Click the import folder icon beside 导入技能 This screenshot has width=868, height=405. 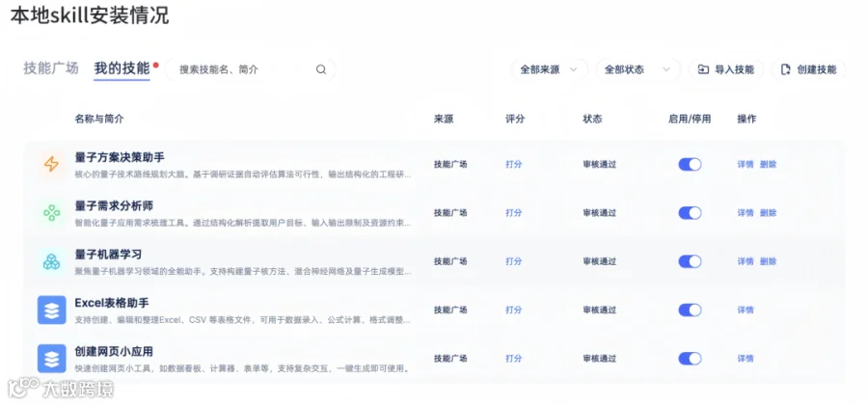click(x=703, y=69)
